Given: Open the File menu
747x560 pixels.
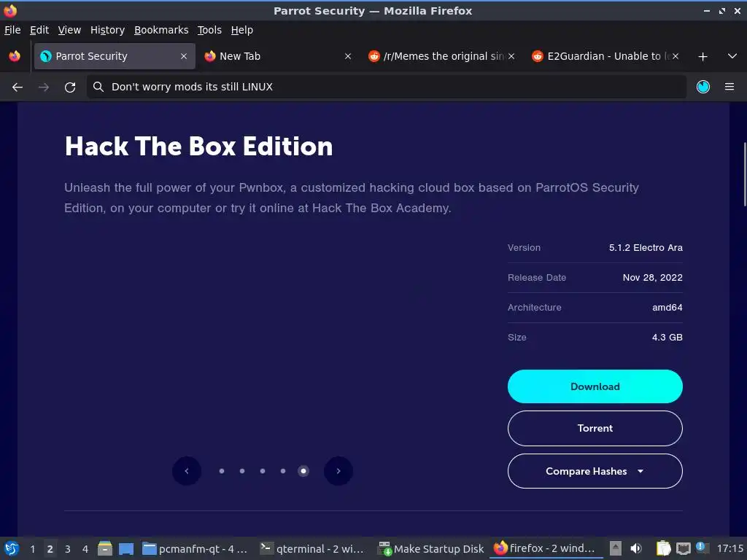Looking at the screenshot, I should coord(12,30).
